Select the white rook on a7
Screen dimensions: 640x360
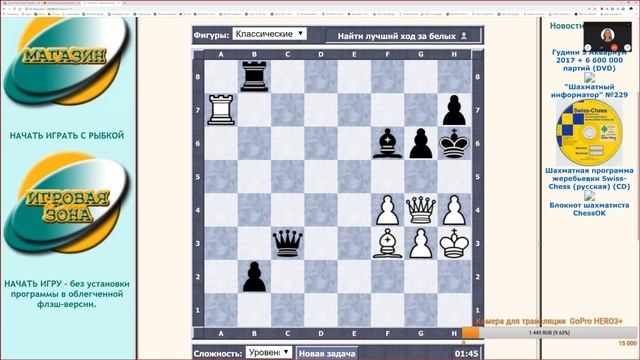click(221, 110)
